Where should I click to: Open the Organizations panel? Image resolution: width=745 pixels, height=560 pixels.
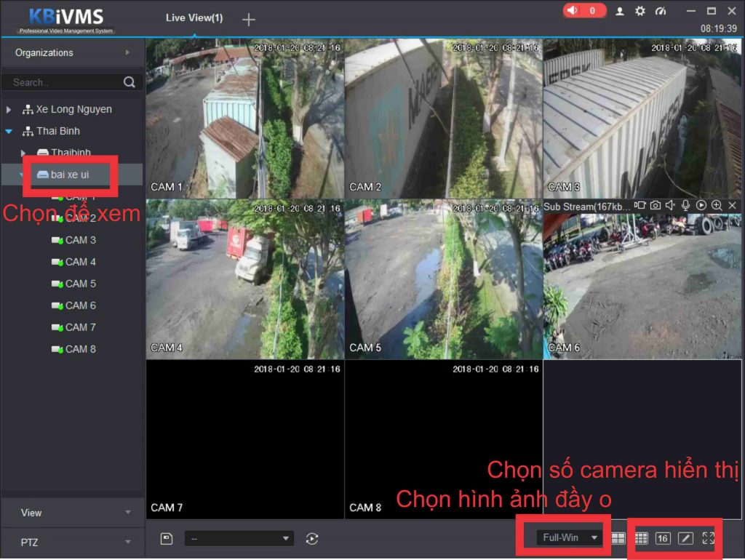coord(44,52)
